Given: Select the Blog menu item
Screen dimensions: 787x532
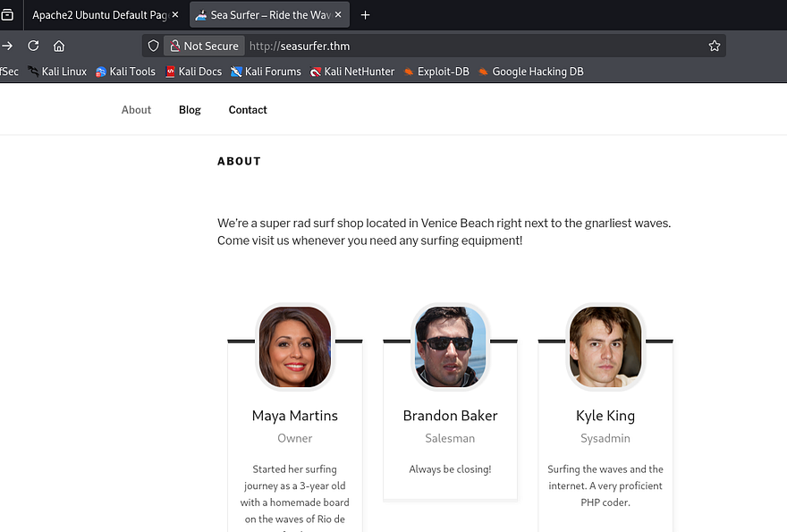Looking at the screenshot, I should (190, 110).
